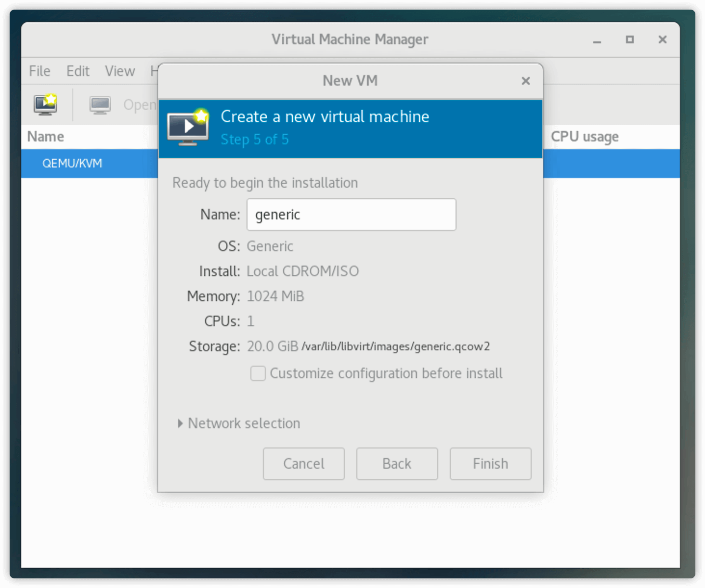Click the Name column header
Viewport: 705px width, 588px height.
coord(46,137)
